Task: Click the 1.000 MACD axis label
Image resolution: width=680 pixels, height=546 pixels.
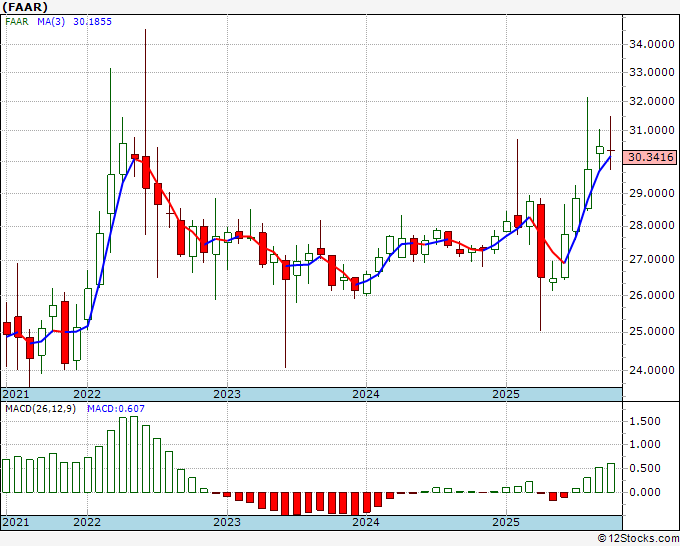Action: click(x=646, y=444)
